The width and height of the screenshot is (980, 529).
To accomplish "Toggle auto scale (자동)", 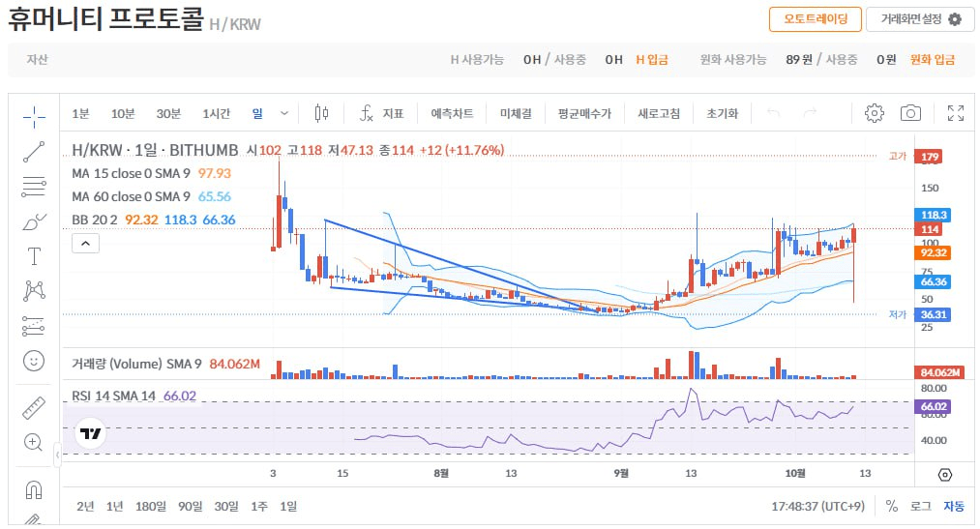I will pyautogui.click(x=954, y=506).
